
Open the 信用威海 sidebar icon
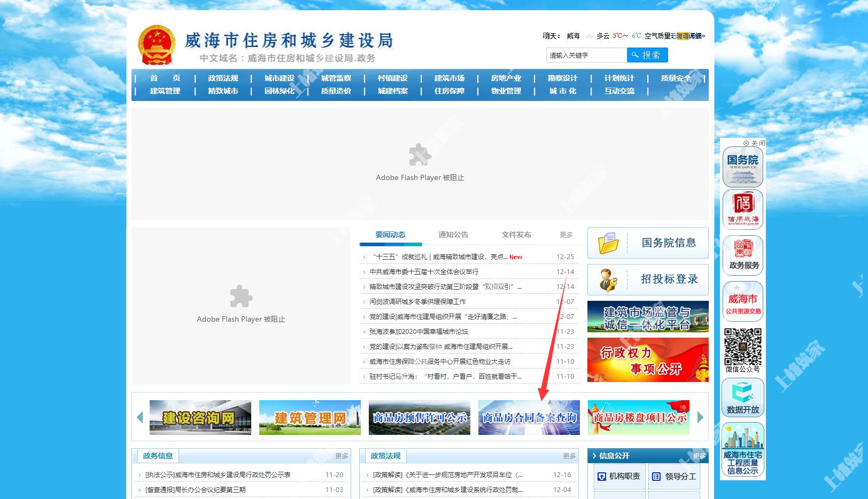coord(742,209)
